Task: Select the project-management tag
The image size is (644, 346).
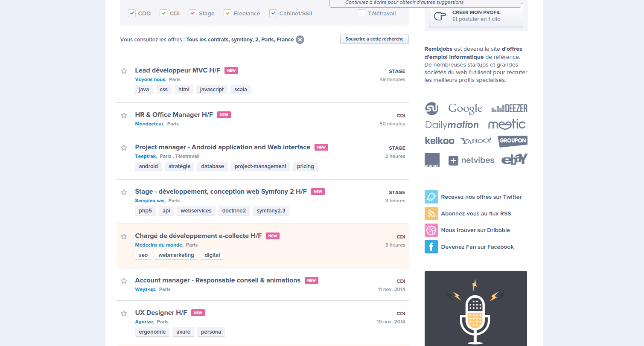Action: (x=260, y=166)
